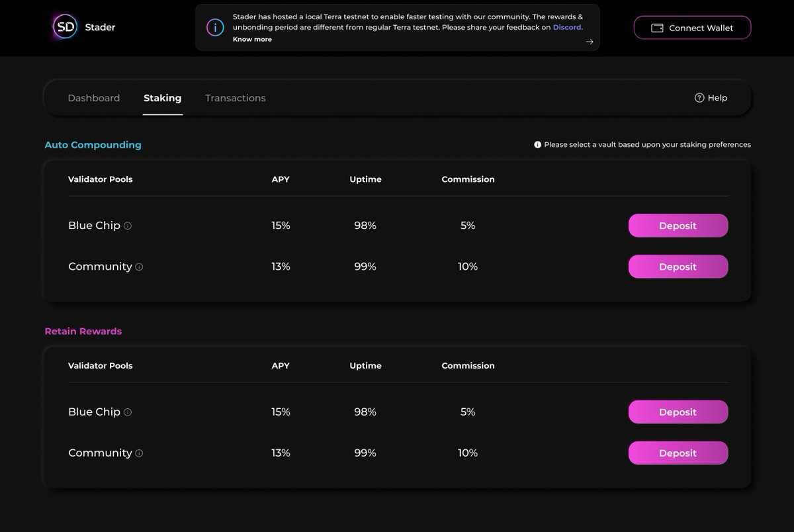Click Connect Wallet
This screenshot has height=532, width=794.
pos(692,28)
